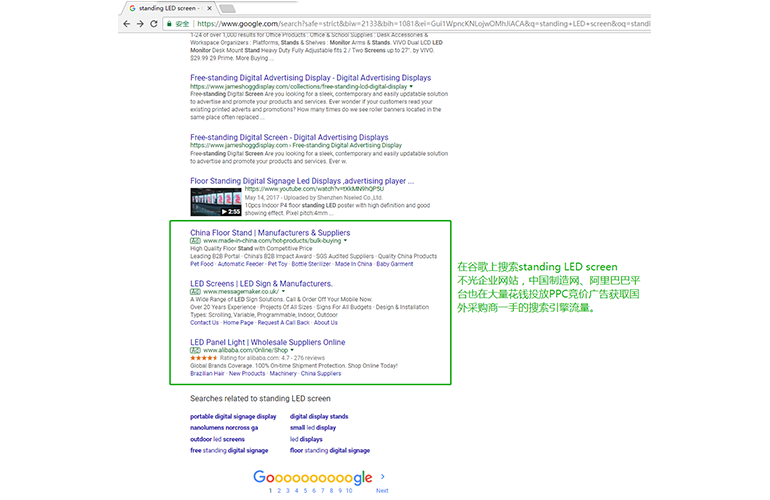Open the 'Pet Toy' sitelink
The height and width of the screenshot is (500, 770).
coord(277,264)
